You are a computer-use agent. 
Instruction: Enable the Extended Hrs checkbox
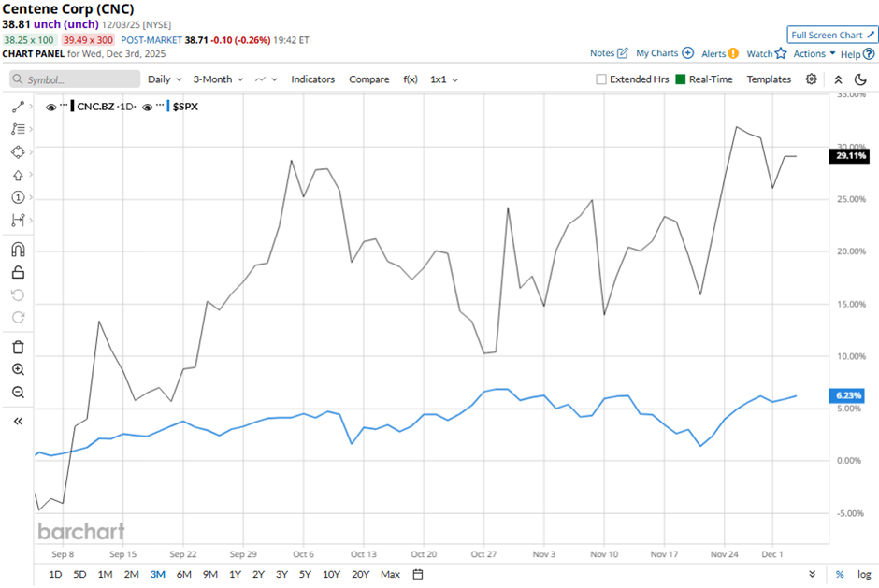tap(601, 79)
